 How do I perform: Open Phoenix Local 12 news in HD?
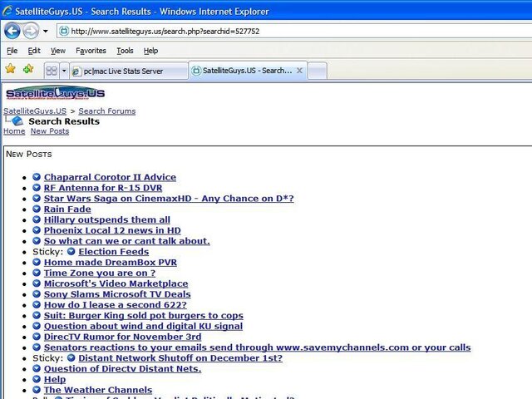(x=112, y=230)
